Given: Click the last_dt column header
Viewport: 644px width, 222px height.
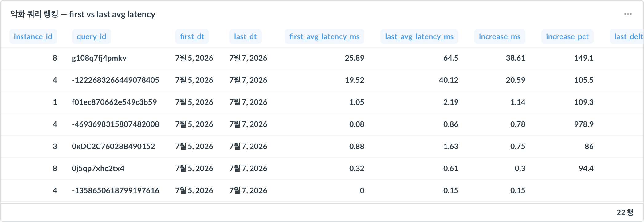Looking at the screenshot, I should 245,36.
